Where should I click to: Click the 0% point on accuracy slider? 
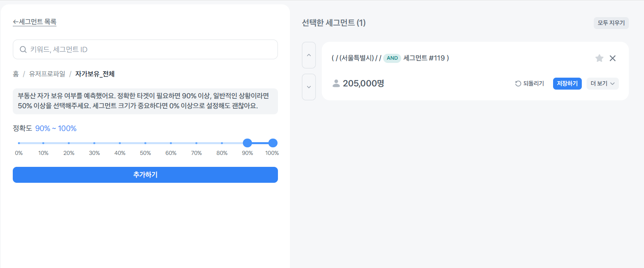click(19, 143)
